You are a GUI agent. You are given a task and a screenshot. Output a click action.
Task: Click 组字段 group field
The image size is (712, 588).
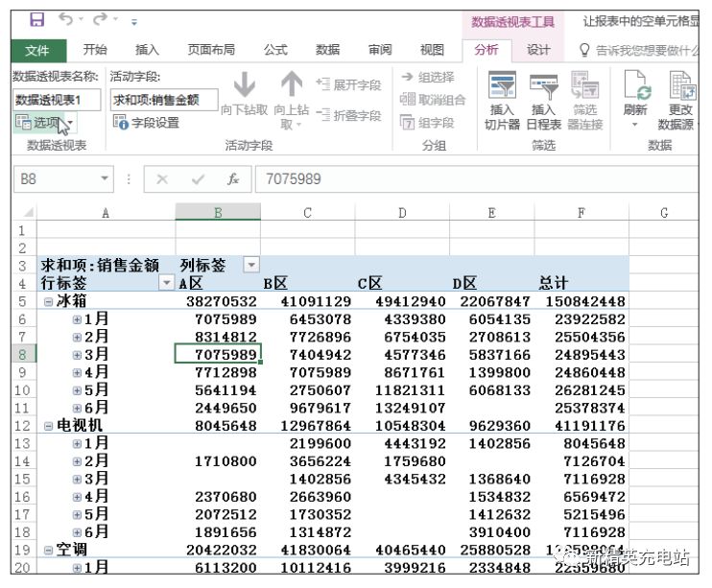(x=427, y=123)
